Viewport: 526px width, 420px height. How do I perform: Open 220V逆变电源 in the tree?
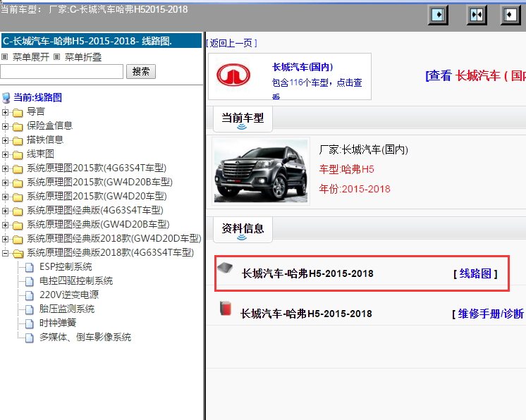click(x=69, y=295)
